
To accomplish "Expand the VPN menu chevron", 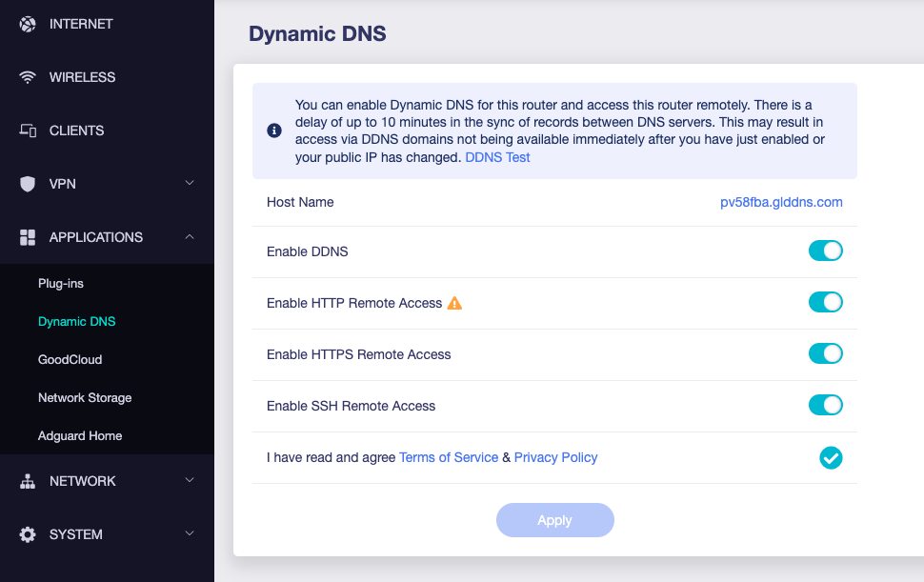I will (x=190, y=183).
